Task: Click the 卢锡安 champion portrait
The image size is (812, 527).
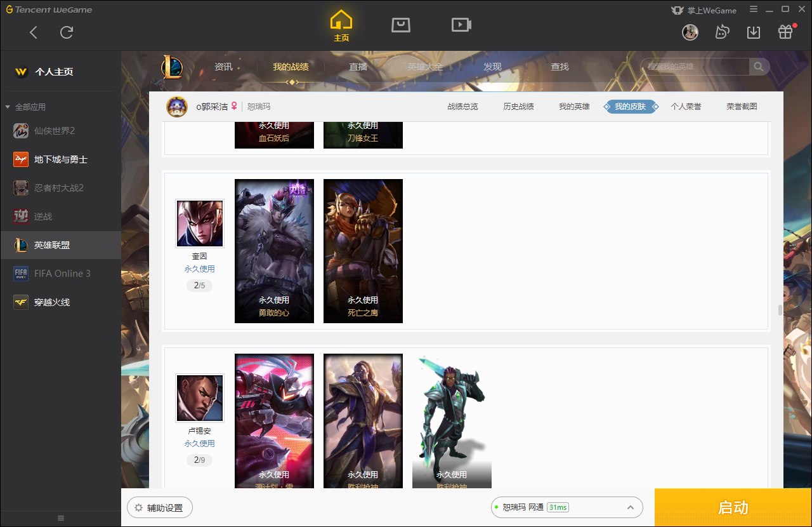Action: (x=199, y=398)
